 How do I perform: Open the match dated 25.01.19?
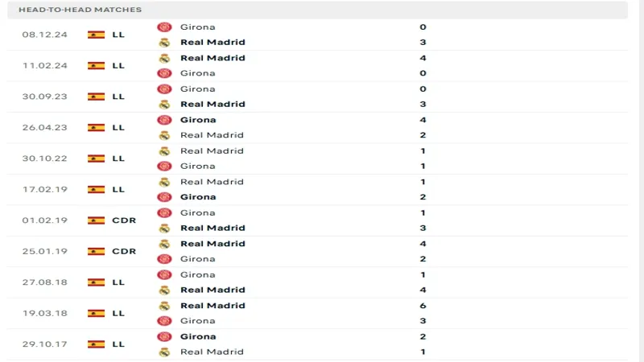click(317, 252)
